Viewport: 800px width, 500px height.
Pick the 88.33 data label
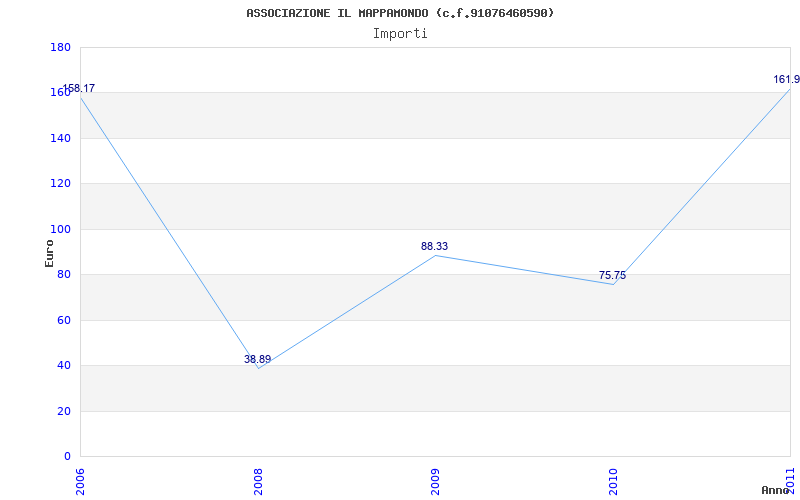434,246
